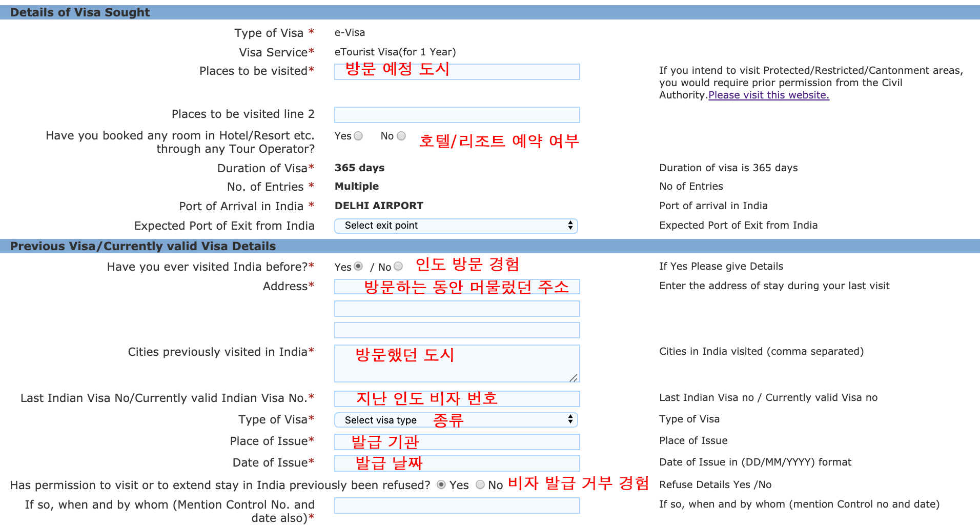The width and height of the screenshot is (980, 525).
Task: Open the 'Please visit this website' link
Action: pyautogui.click(x=769, y=95)
